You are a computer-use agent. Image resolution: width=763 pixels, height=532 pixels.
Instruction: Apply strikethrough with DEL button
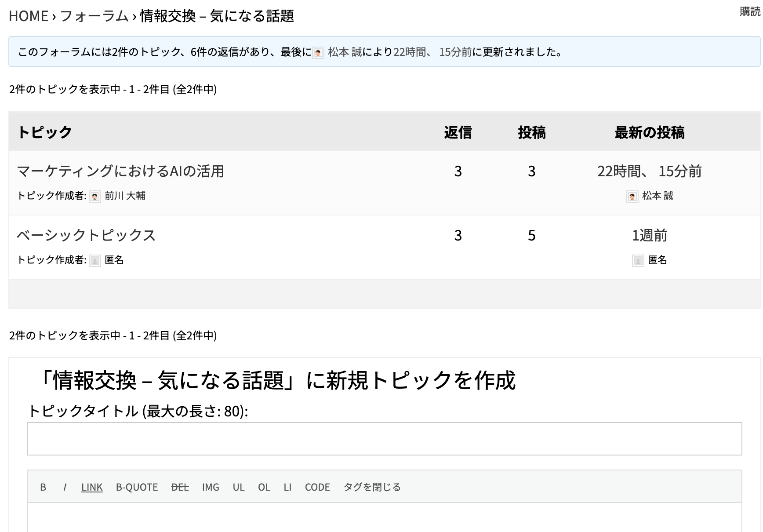[x=180, y=487]
